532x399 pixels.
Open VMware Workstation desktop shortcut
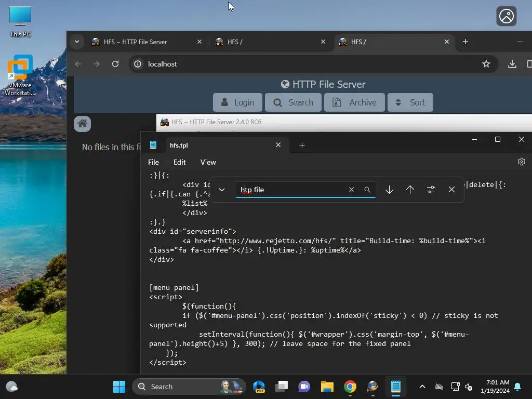(20, 75)
